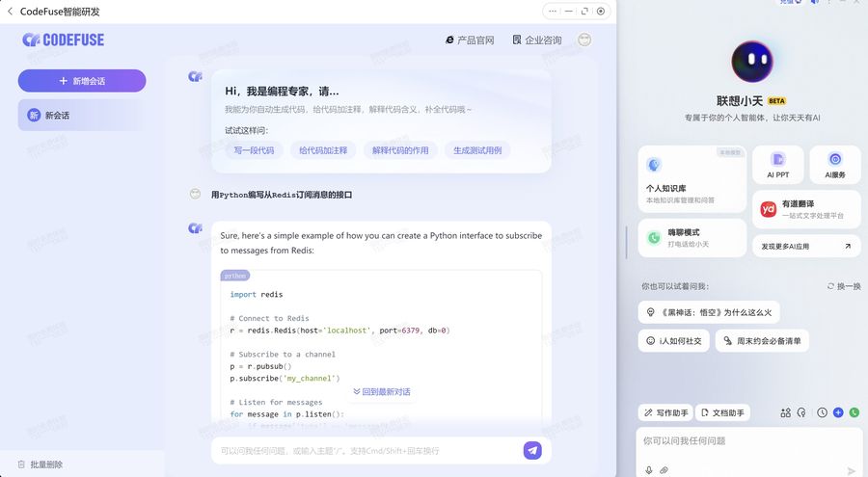Open the 嗨聊模式 card

[692, 237]
